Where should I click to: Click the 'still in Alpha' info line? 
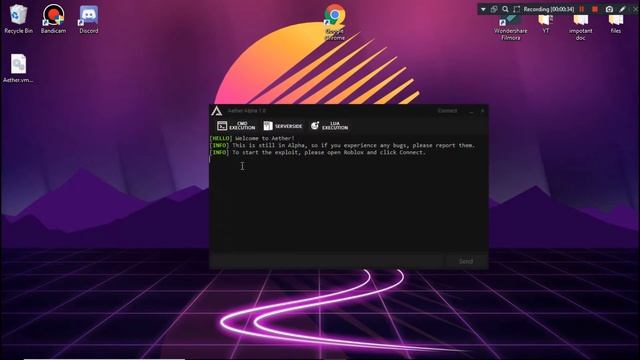tap(342, 145)
